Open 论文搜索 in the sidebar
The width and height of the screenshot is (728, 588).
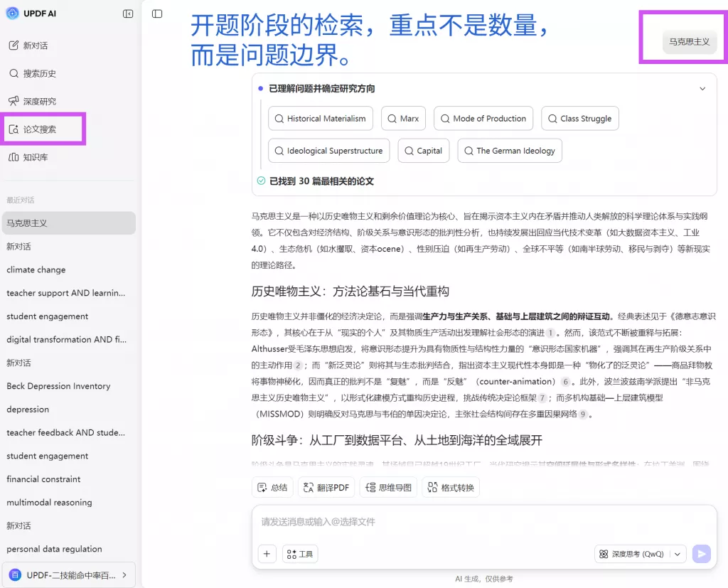(39, 129)
